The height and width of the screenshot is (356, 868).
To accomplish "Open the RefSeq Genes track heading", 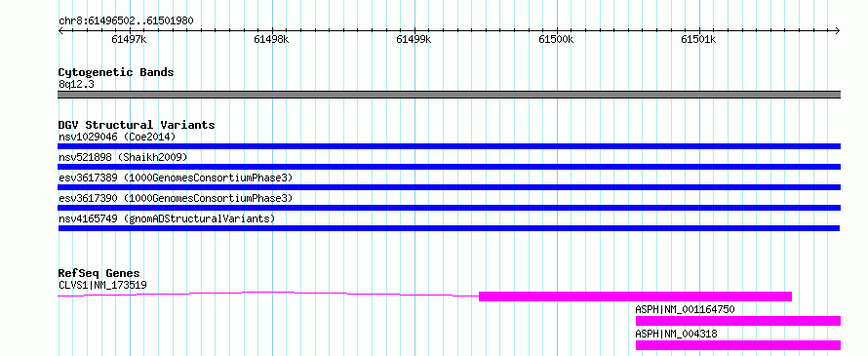I will click(x=99, y=273).
